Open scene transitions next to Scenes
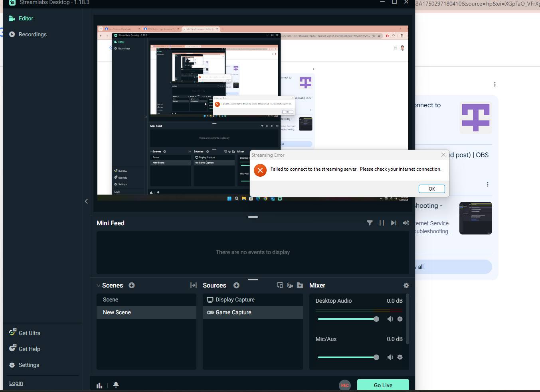Image resolution: width=540 pixels, height=392 pixels. pos(194,286)
